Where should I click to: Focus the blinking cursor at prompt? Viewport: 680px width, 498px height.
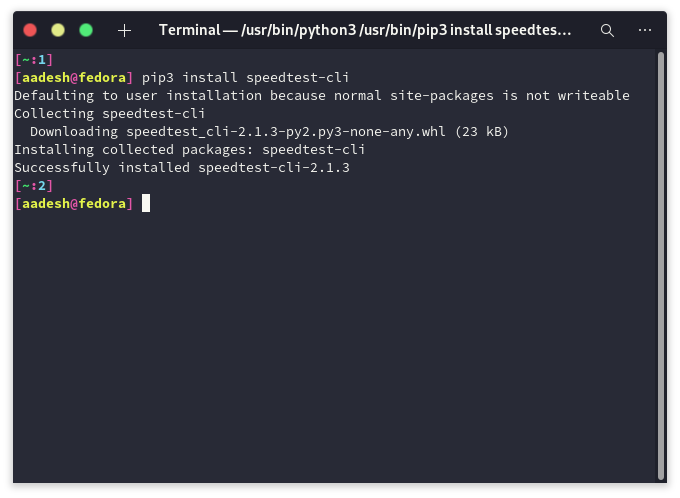[x=146, y=204]
